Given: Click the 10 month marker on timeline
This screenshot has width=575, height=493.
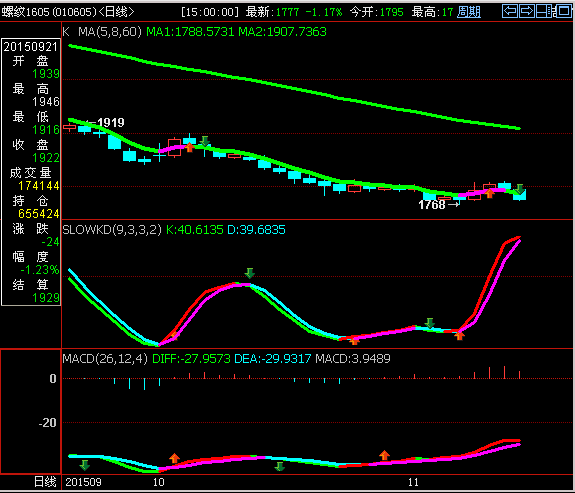Looking at the screenshot, I should 158,482.
